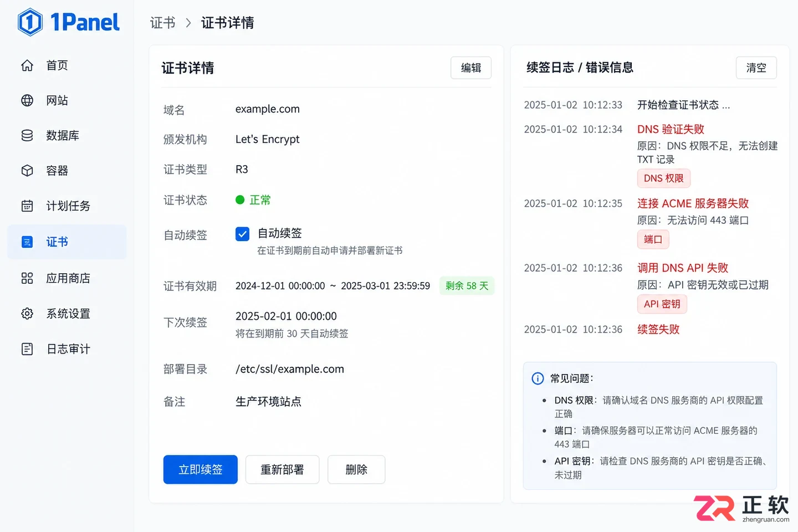Click the domain value example.com

[268, 109]
